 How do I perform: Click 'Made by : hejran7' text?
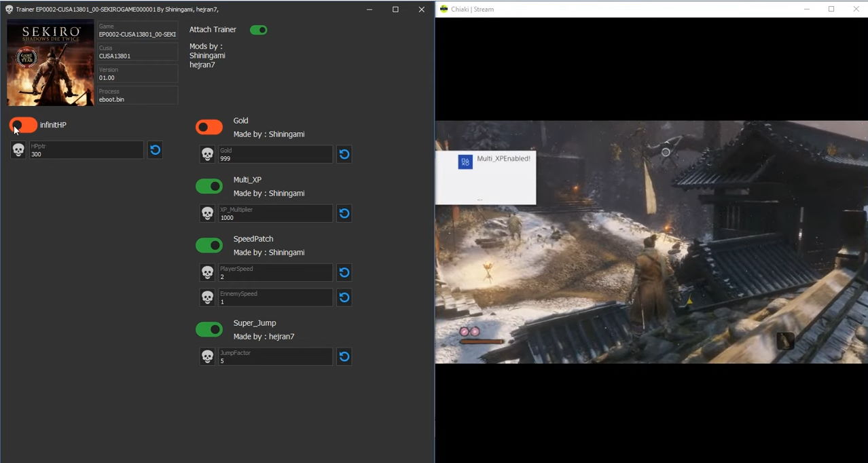(264, 337)
